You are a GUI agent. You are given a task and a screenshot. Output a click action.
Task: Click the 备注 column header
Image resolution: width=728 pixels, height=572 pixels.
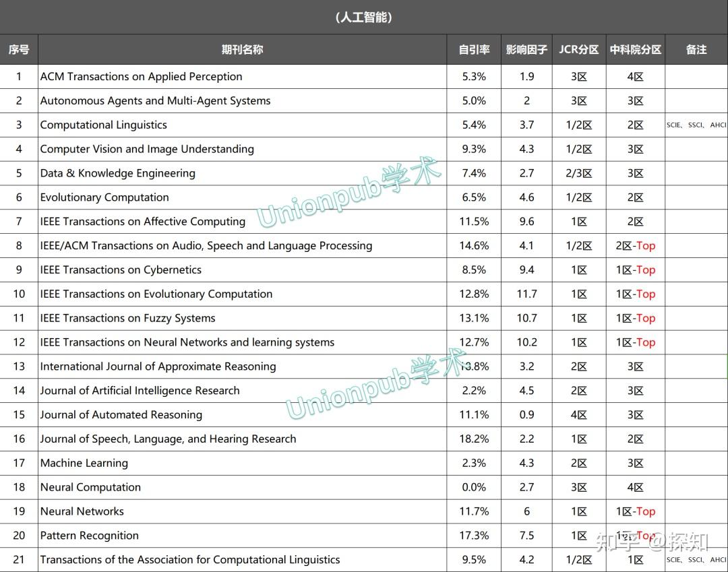tap(696, 49)
